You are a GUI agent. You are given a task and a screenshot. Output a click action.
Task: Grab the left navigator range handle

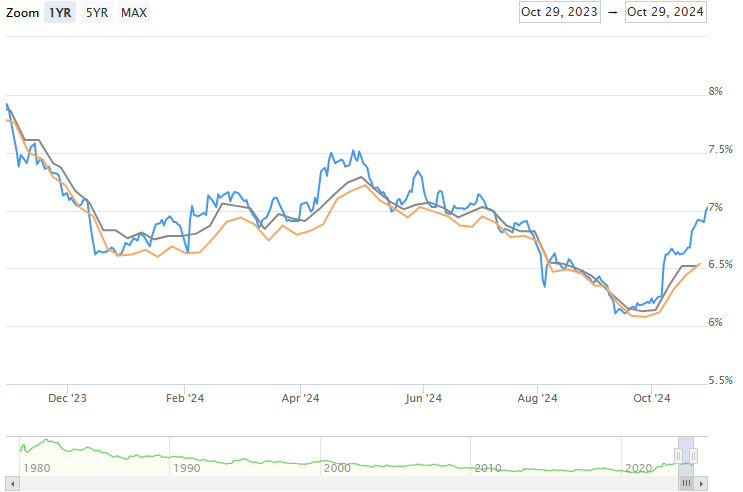pyautogui.click(x=679, y=456)
